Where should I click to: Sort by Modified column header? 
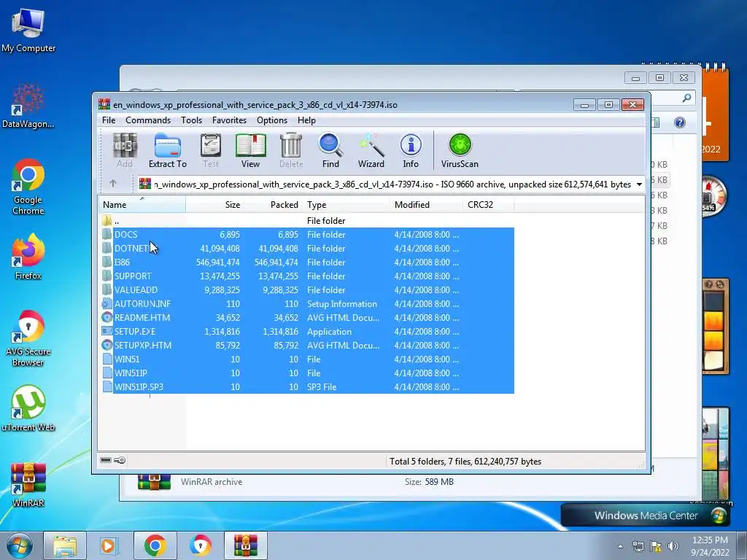[x=426, y=205]
